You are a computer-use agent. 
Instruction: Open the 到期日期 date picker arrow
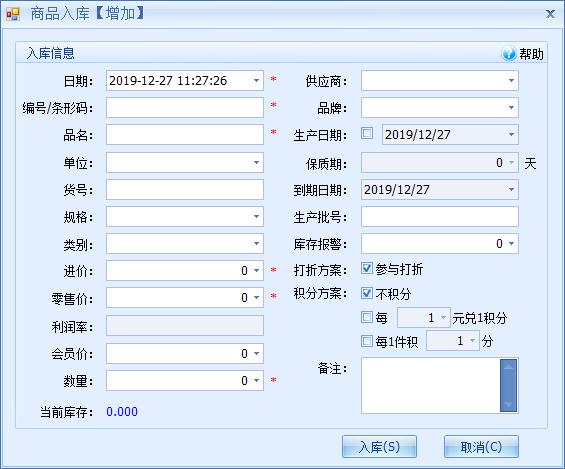511,189
